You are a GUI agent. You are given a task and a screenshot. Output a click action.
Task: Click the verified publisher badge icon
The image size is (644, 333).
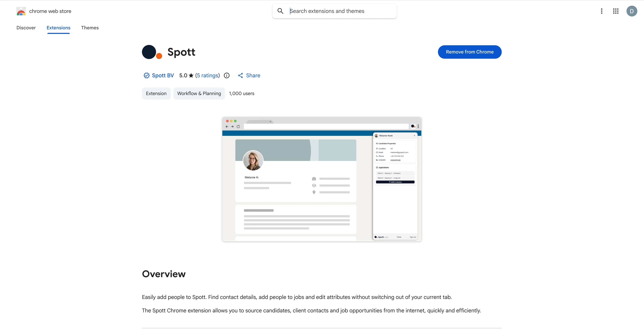146,75
